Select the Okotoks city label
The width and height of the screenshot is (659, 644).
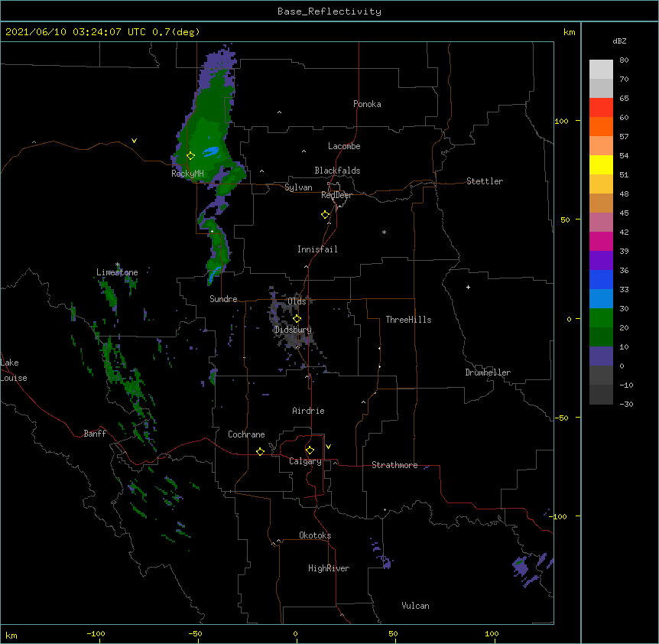[x=315, y=535]
